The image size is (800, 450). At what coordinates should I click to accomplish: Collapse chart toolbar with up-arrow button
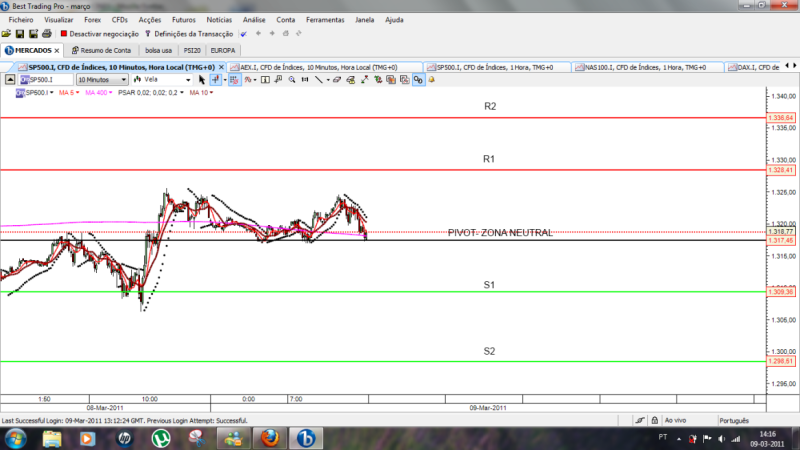[x=10, y=80]
